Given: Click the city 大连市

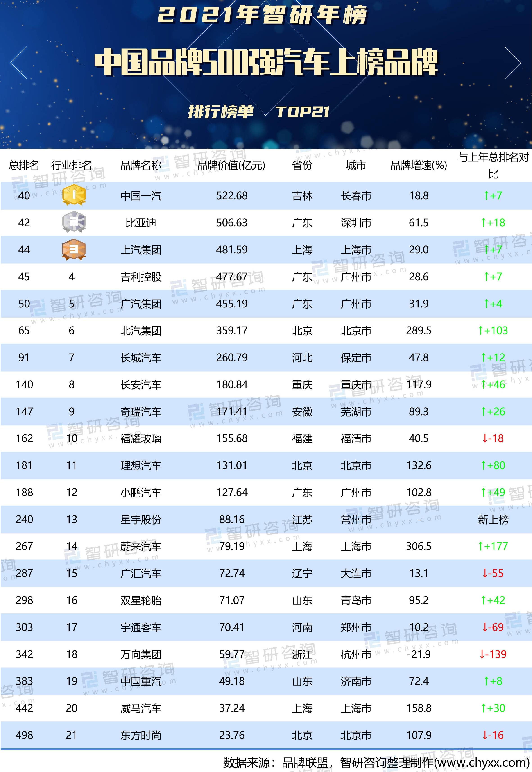Looking at the screenshot, I should 356,573.
